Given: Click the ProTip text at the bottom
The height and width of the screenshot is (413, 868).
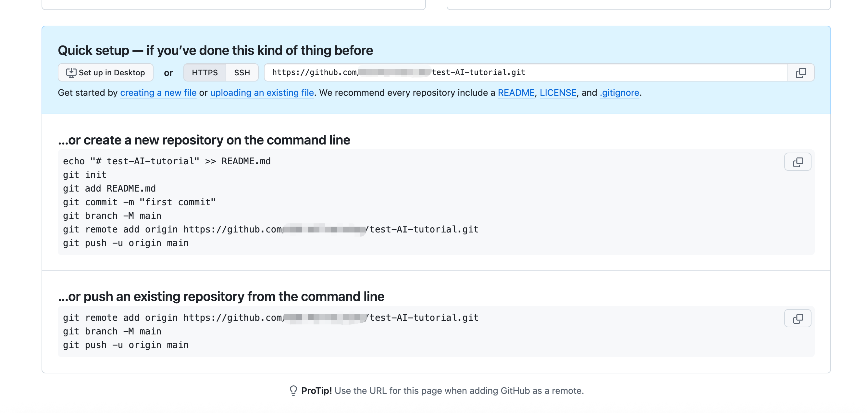Looking at the screenshot, I should (x=442, y=390).
